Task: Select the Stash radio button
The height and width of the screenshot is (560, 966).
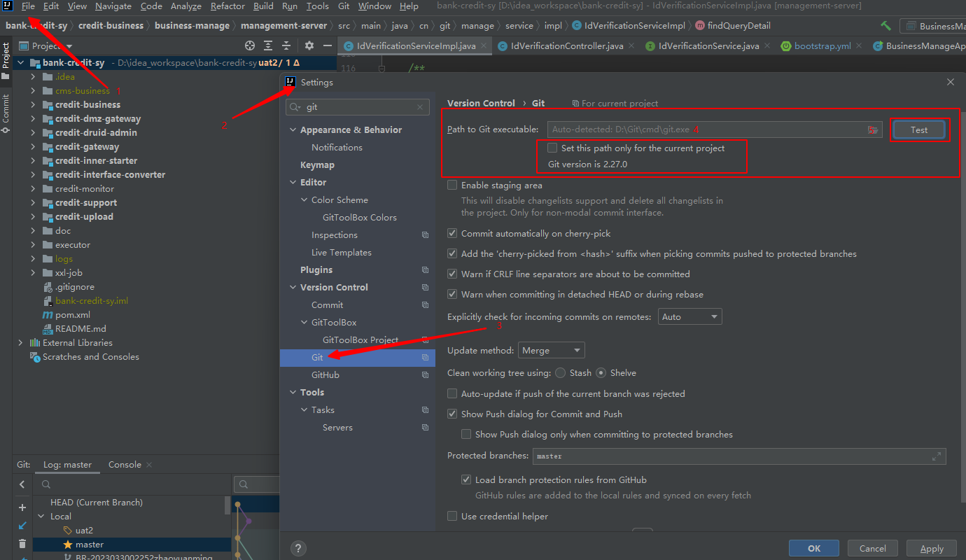Action: pyautogui.click(x=561, y=373)
